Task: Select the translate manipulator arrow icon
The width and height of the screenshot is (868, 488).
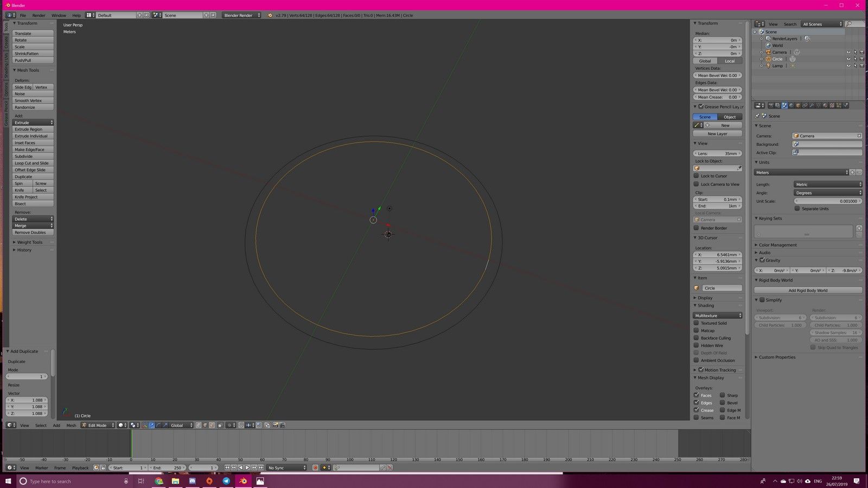Action: [x=152, y=425]
